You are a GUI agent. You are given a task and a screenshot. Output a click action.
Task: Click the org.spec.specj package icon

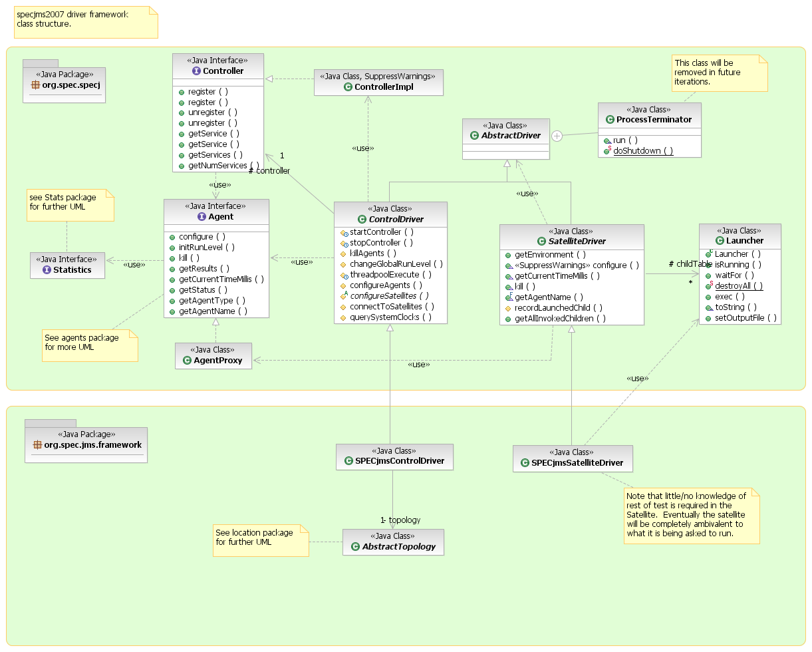pos(35,85)
